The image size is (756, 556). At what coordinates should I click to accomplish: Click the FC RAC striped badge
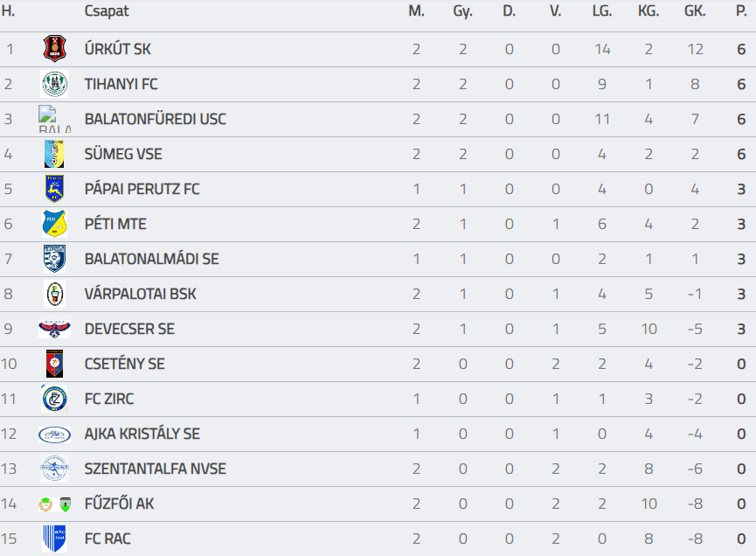click(x=54, y=539)
